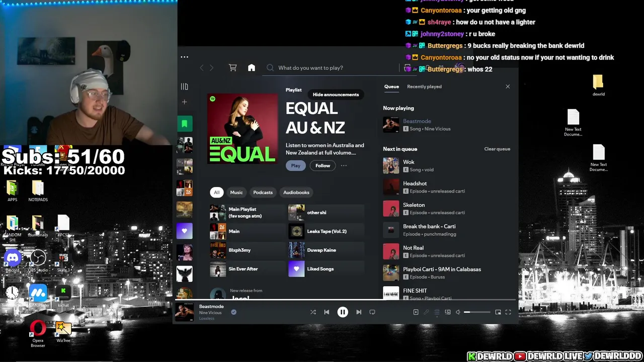Select the dewrld folder on desktop
The height and width of the screenshot is (362, 644).
point(598,85)
